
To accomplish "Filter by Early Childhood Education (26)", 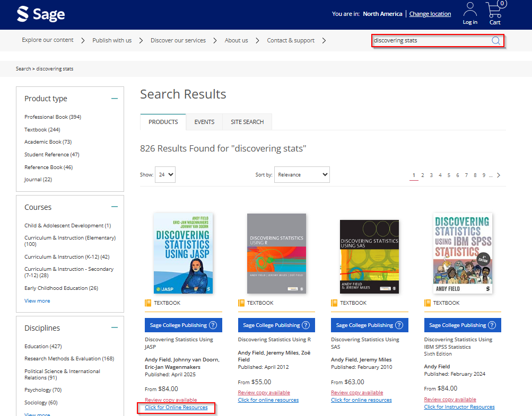I will tap(61, 288).
